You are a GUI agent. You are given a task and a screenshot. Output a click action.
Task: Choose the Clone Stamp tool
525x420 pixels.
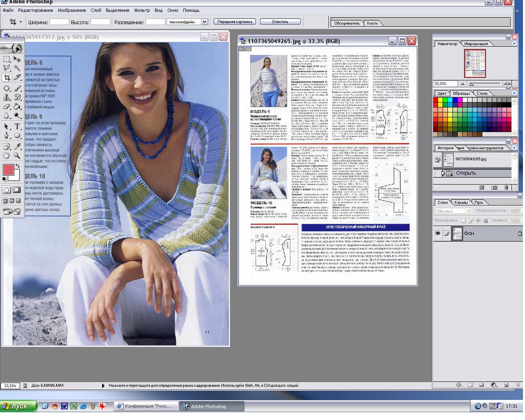pos(7,98)
